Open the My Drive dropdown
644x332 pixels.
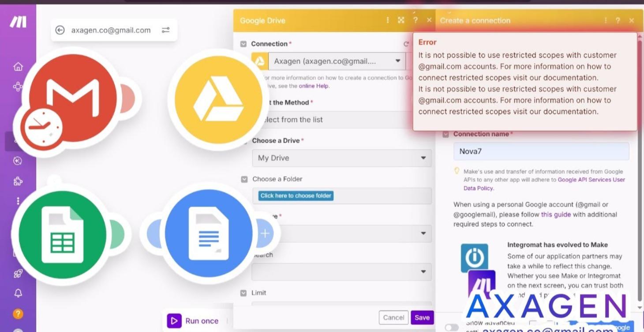tap(342, 158)
